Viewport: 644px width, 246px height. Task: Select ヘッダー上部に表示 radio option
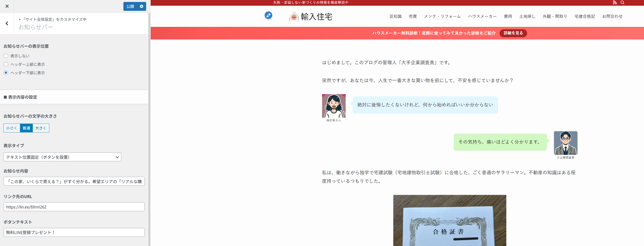click(x=6, y=64)
